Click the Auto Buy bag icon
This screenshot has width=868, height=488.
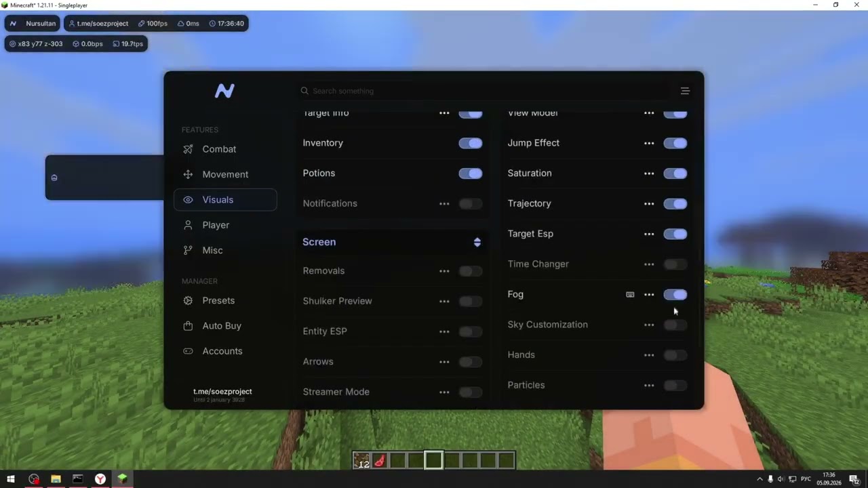tap(188, 326)
